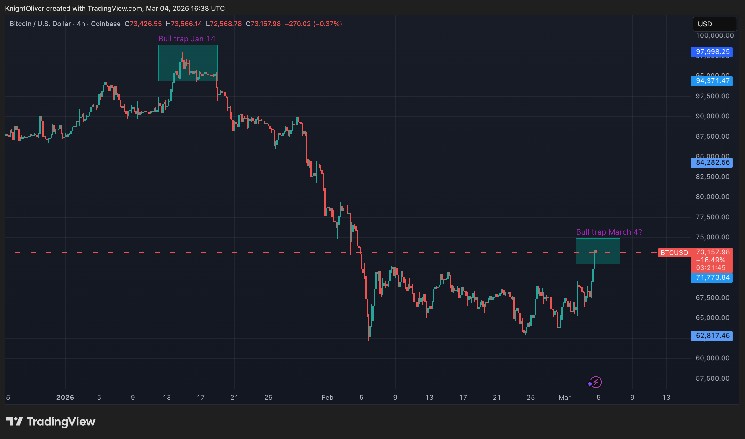Click the Feb label on time axis

tap(327, 397)
